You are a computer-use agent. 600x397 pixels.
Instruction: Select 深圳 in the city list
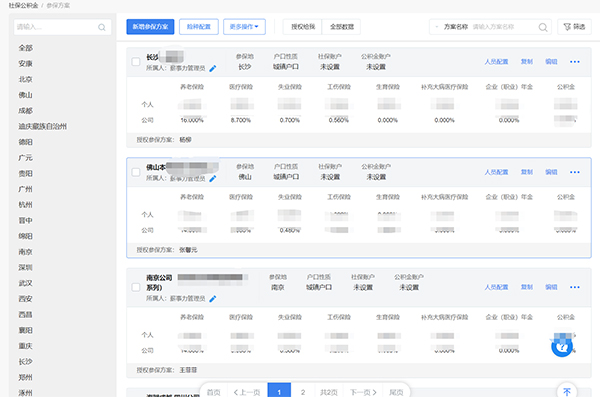point(26,268)
